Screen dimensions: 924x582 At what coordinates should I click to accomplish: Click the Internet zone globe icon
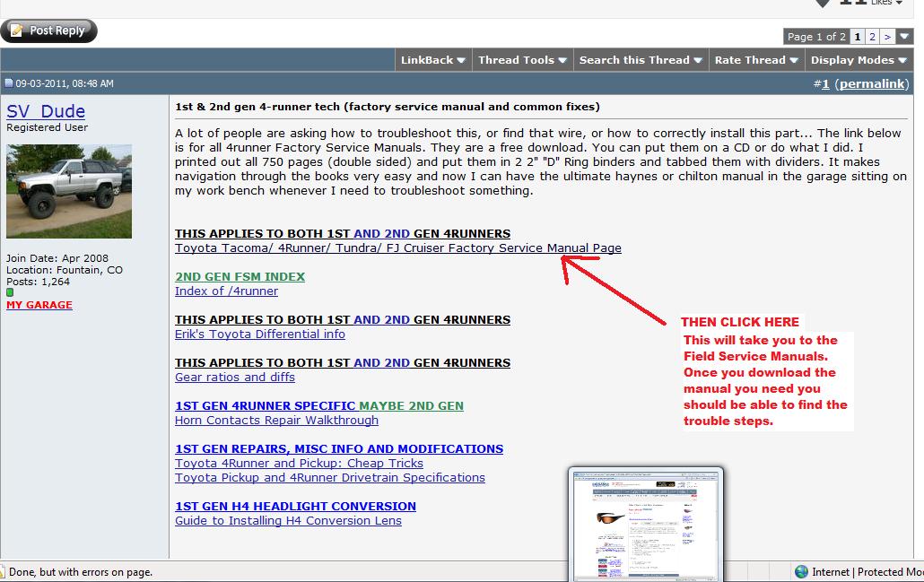point(801,571)
